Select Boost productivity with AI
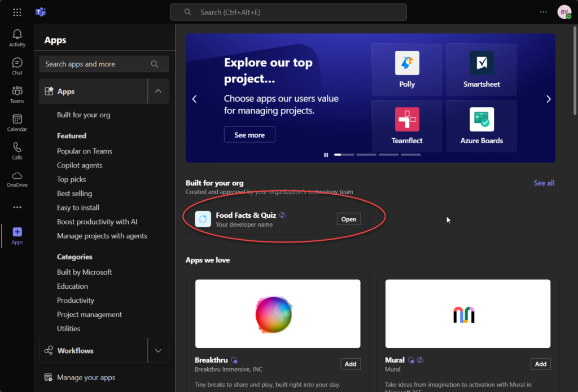Image resolution: width=578 pixels, height=392 pixels. point(97,222)
